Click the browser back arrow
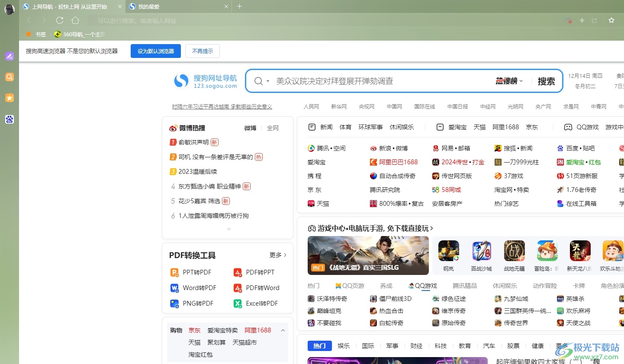The image size is (624, 364). click(x=29, y=20)
